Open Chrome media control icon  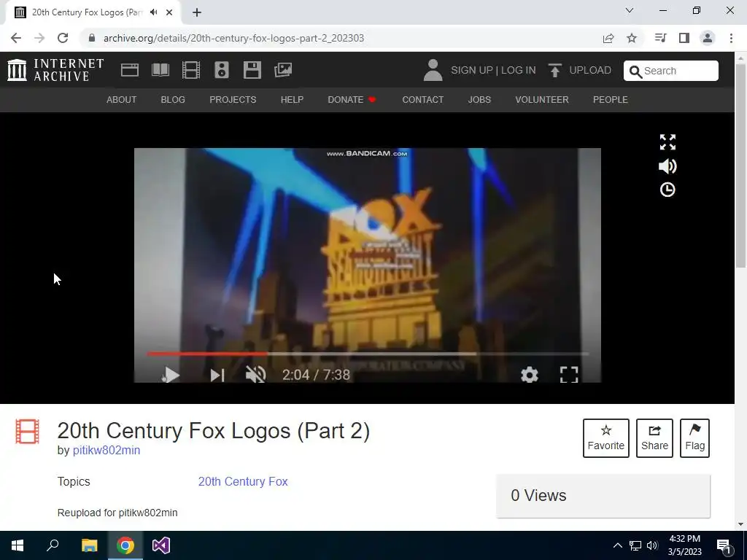[660, 38]
